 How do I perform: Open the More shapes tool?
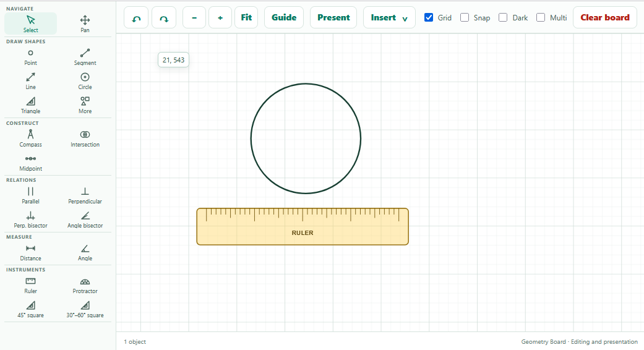coord(85,106)
